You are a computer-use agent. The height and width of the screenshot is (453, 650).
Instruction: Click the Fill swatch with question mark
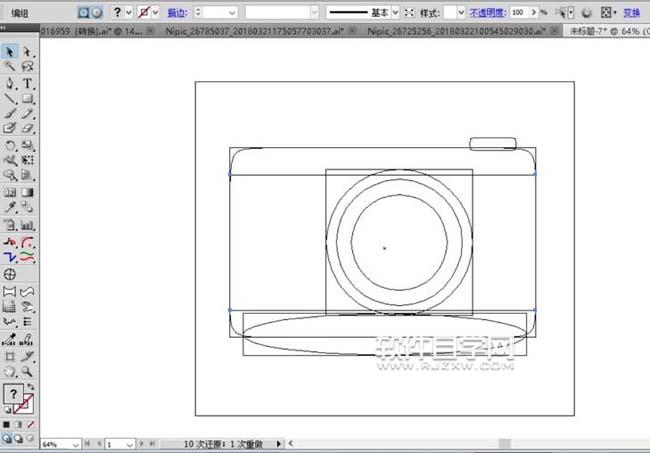pyautogui.click(x=13, y=394)
